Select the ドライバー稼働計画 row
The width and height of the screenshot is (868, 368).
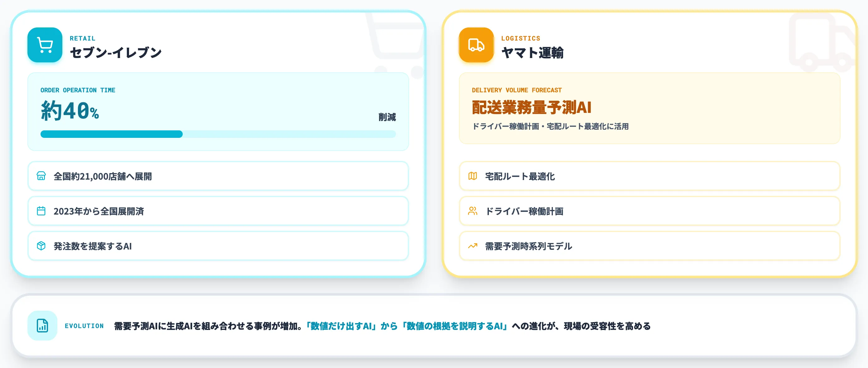tap(650, 211)
